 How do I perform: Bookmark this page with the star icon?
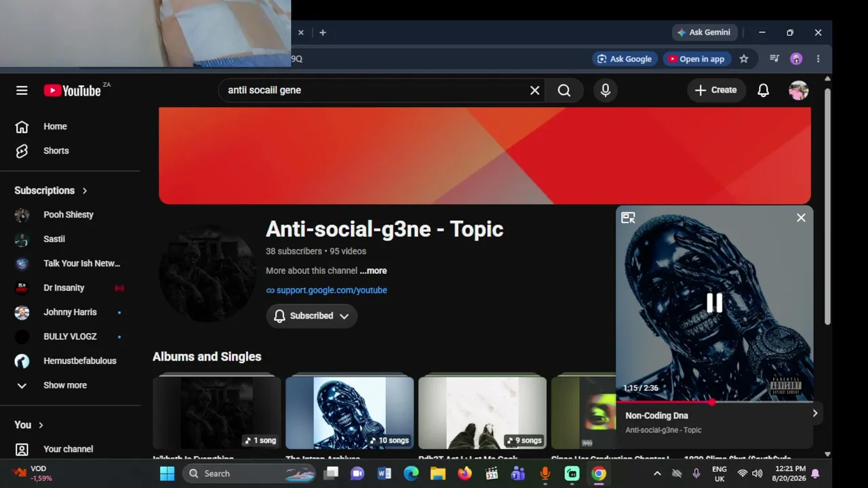coord(744,59)
